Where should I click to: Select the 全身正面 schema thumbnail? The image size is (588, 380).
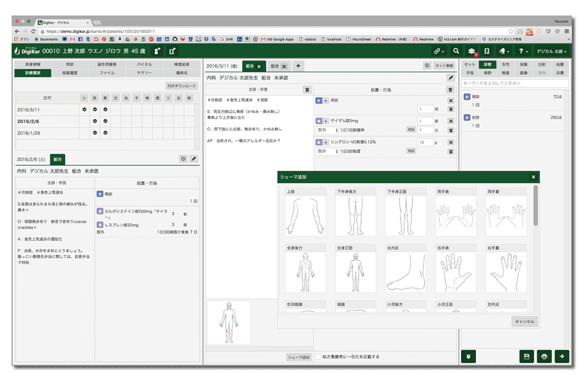pos(355,268)
